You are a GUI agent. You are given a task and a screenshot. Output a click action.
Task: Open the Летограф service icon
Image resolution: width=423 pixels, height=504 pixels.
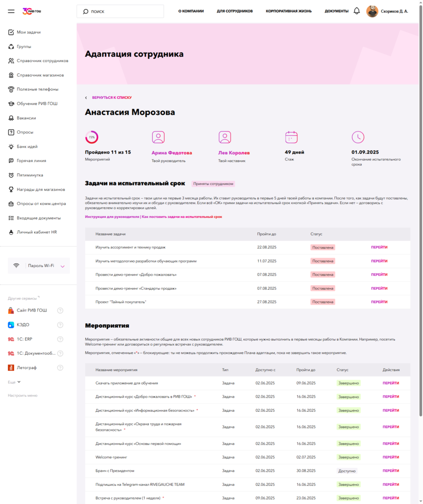[11, 368]
